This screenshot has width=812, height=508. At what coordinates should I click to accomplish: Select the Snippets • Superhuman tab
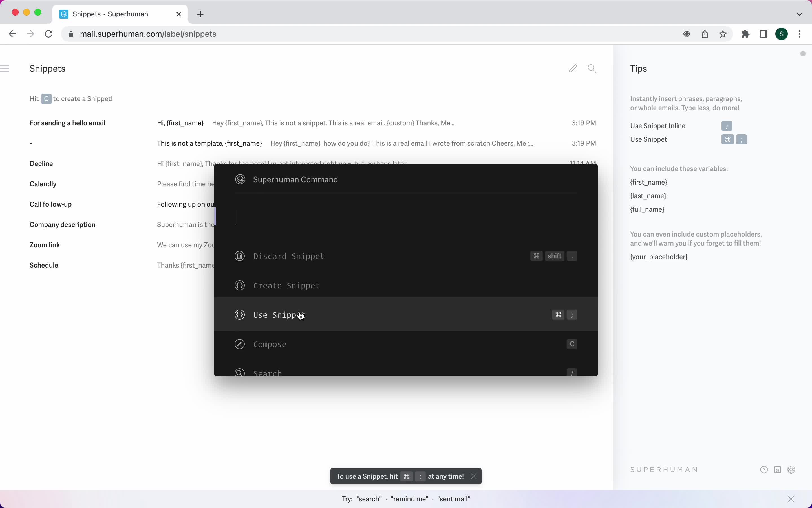coord(120,14)
